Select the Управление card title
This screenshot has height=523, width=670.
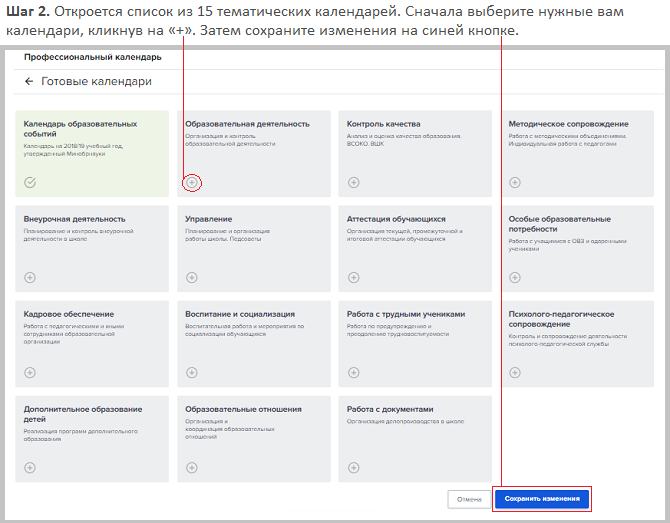pos(209,219)
